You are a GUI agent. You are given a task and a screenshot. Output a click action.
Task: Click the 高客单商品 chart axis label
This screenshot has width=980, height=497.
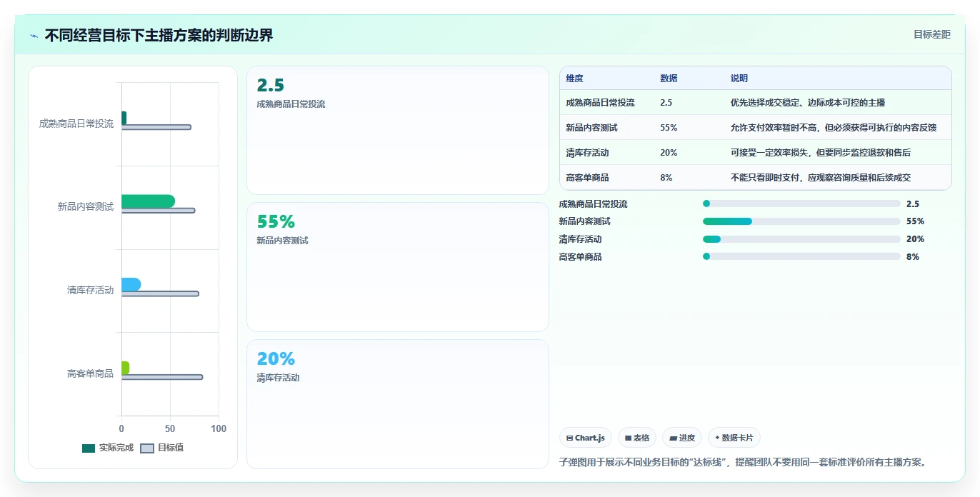click(90, 373)
